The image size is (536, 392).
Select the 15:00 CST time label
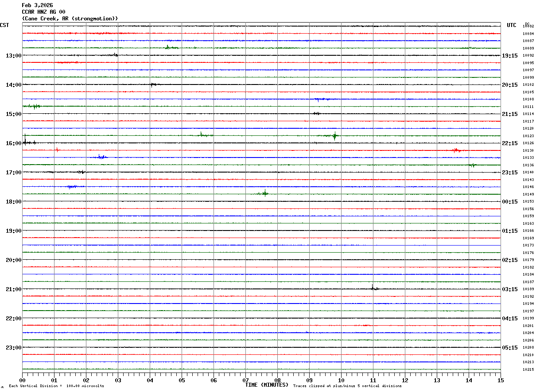click(13, 114)
